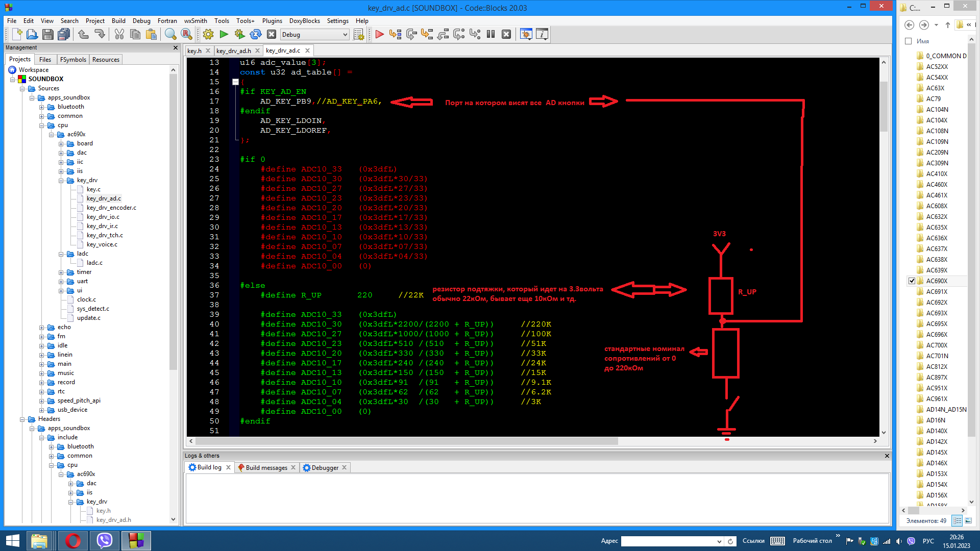Viewport: 980px width, 551px height.
Task: Copy selection using the toolbar icon
Action: point(135,34)
